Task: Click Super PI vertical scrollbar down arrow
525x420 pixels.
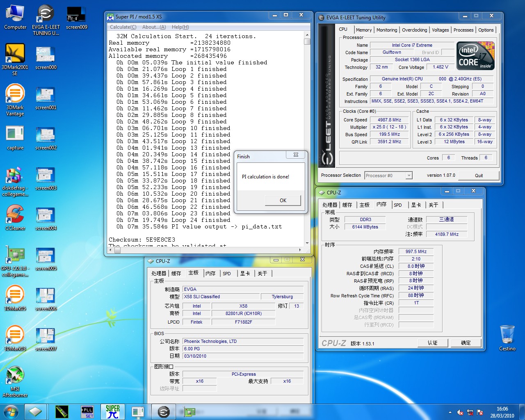Action: point(307,244)
